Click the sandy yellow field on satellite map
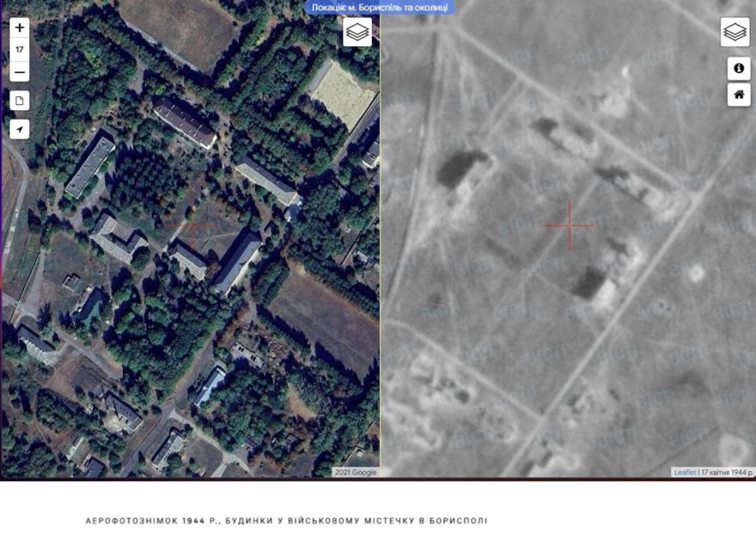Image resolution: width=756 pixels, height=557 pixels. (341, 95)
